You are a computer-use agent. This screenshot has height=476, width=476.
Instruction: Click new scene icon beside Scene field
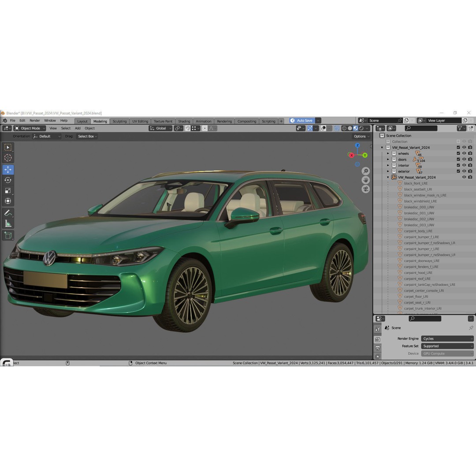click(x=406, y=120)
